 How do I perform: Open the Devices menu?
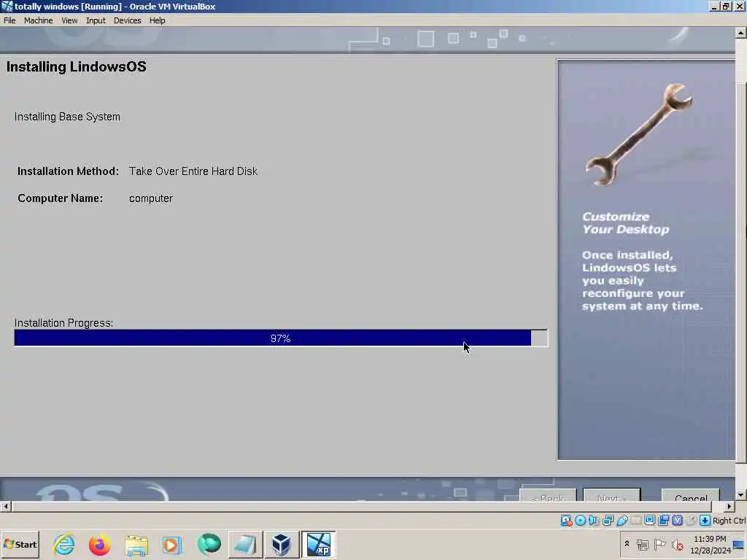point(127,20)
